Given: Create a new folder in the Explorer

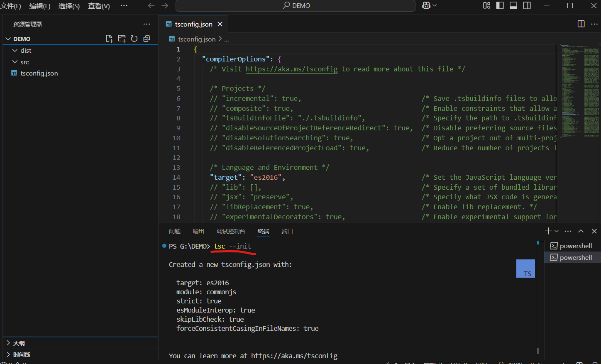Looking at the screenshot, I should 122,38.
